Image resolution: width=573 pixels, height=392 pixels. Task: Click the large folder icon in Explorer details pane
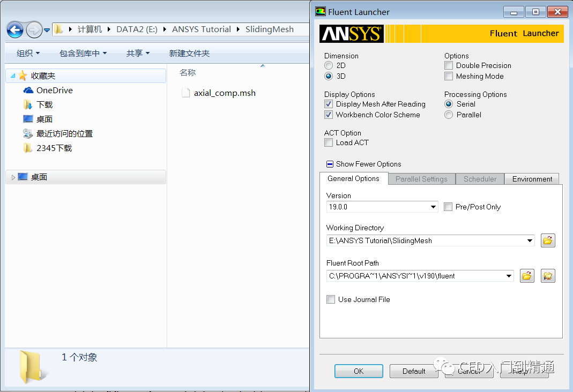click(34, 367)
